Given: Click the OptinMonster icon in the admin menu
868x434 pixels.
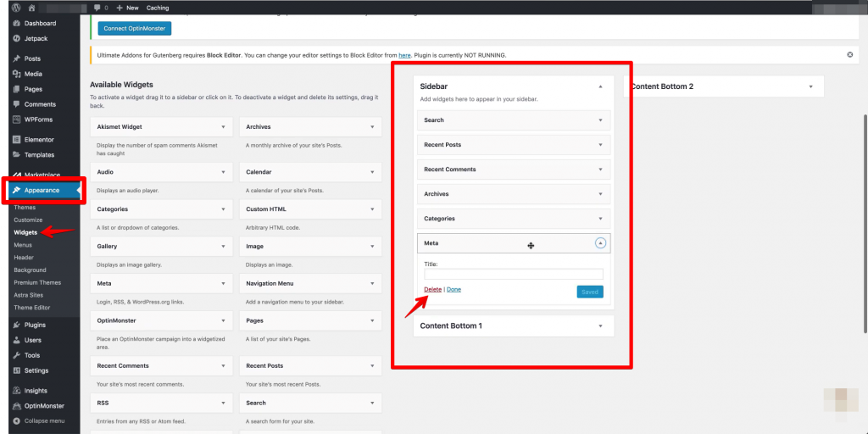Looking at the screenshot, I should click(x=17, y=406).
